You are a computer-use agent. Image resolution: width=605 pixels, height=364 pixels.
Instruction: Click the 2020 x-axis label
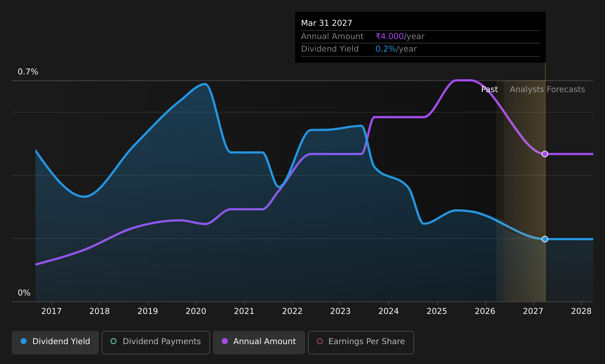tap(196, 311)
